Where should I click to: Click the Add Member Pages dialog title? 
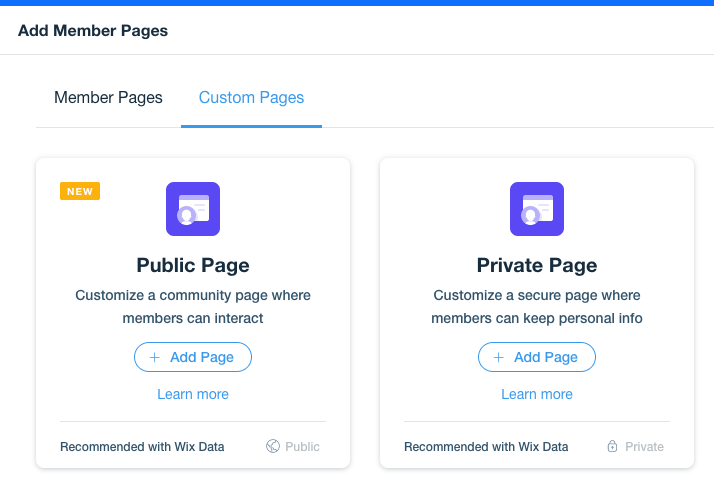coord(93,31)
